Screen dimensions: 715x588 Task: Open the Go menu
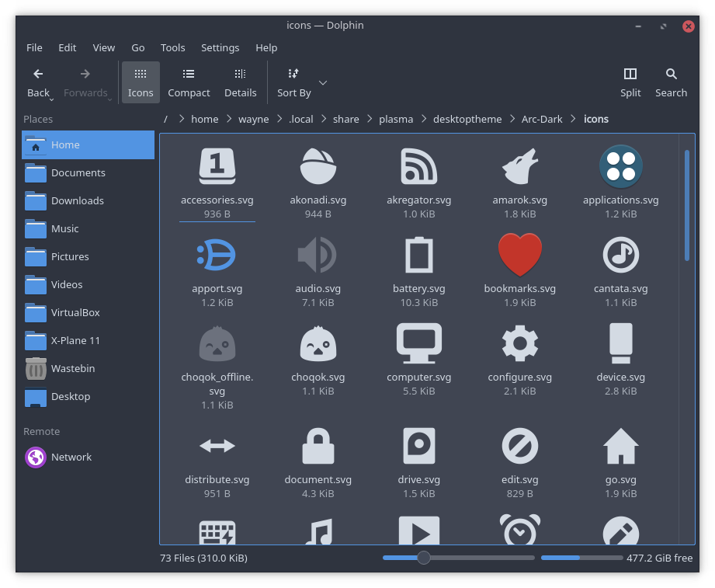[x=137, y=48]
